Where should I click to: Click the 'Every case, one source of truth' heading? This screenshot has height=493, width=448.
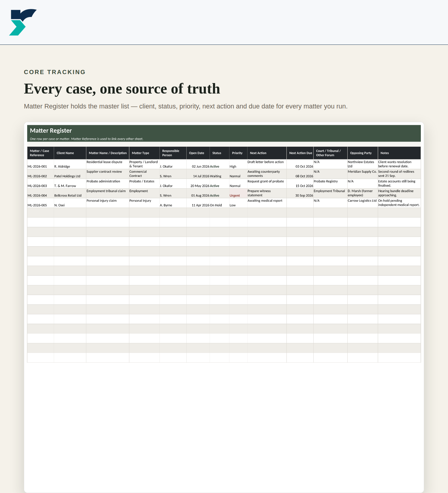(122, 89)
